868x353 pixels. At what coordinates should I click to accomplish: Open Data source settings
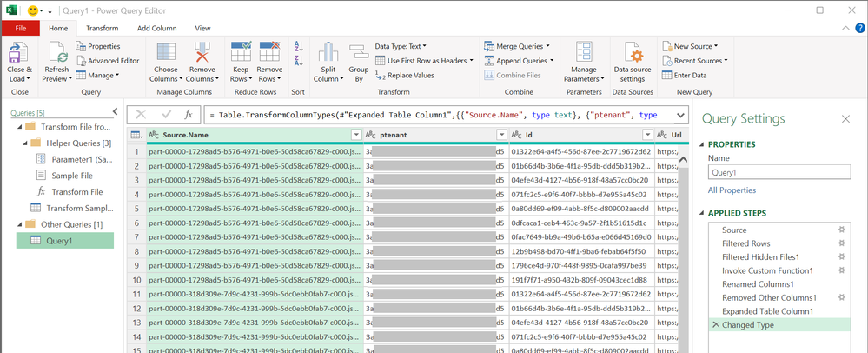pos(633,62)
